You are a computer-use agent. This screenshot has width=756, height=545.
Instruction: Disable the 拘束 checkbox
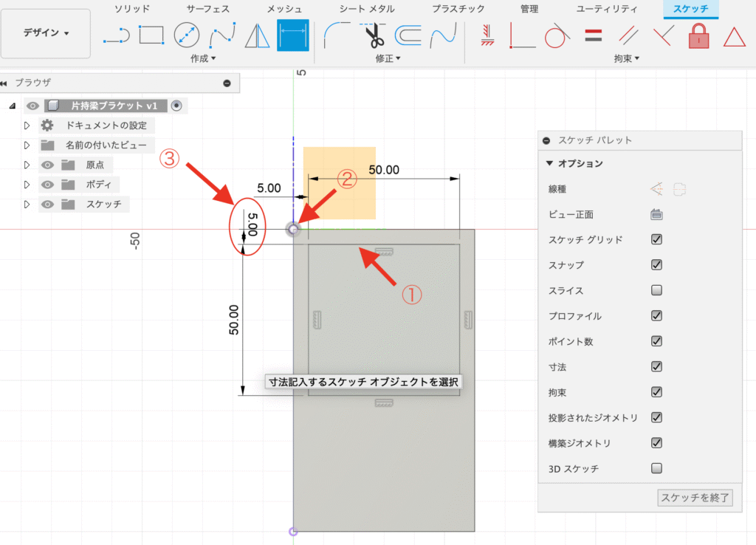656,392
